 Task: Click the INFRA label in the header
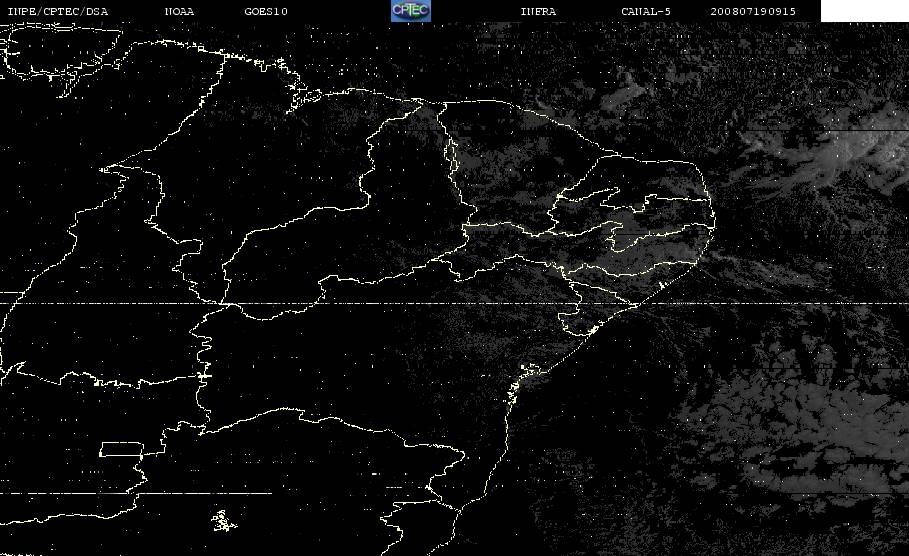[x=538, y=12]
